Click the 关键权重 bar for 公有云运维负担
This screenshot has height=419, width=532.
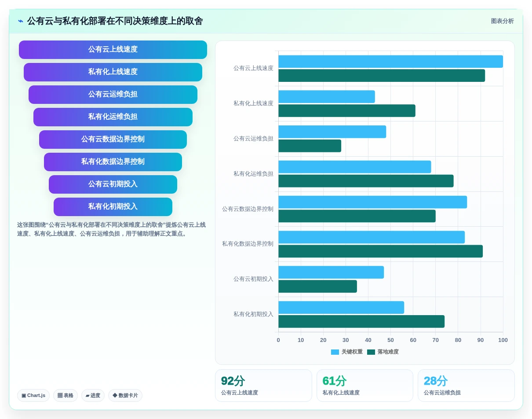pos(332,132)
